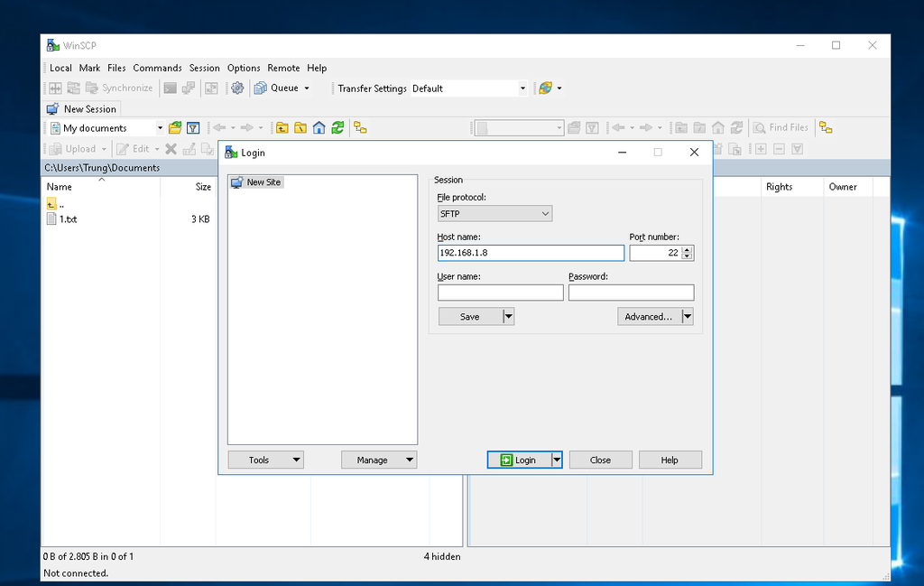The height and width of the screenshot is (586, 924).
Task: Go to local parent directory icon
Action: click(282, 128)
